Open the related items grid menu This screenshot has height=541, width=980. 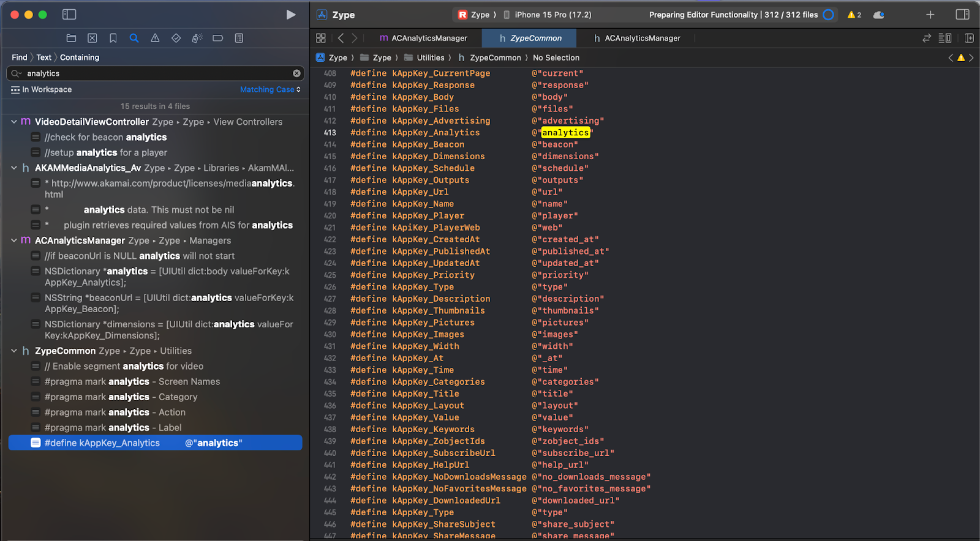(320, 38)
